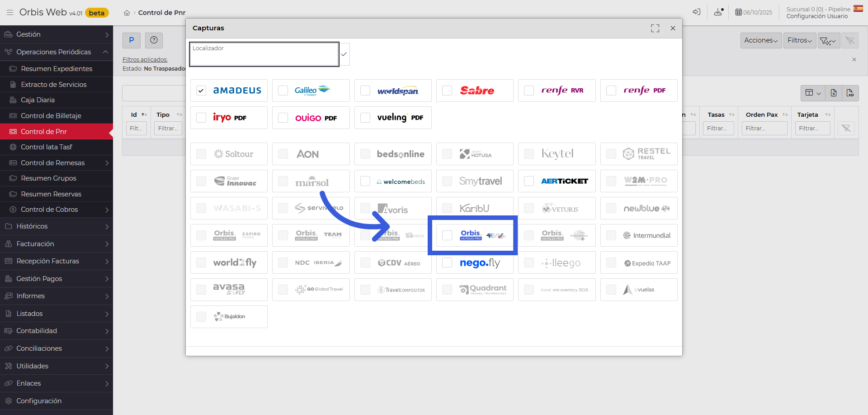This screenshot has height=415, width=868.
Task: Expand the Control de Remesas submenu
Action: (57, 163)
